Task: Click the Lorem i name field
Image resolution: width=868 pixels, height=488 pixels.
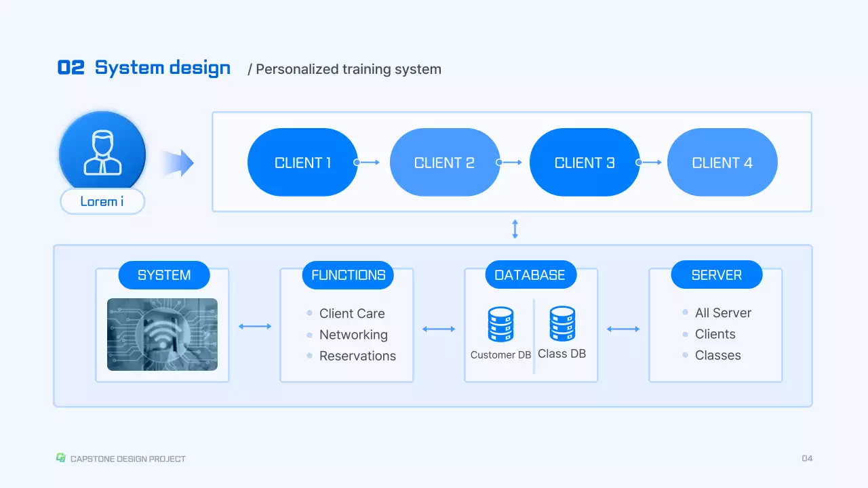Action: point(102,201)
